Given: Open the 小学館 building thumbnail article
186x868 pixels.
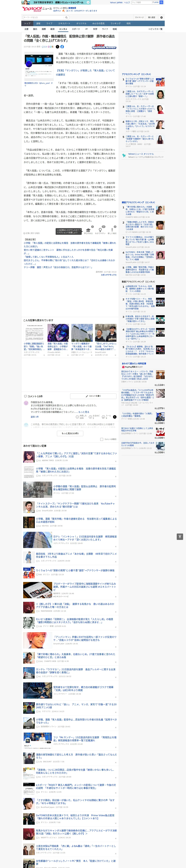Looking at the screenshot, I should [x=38, y=489].
